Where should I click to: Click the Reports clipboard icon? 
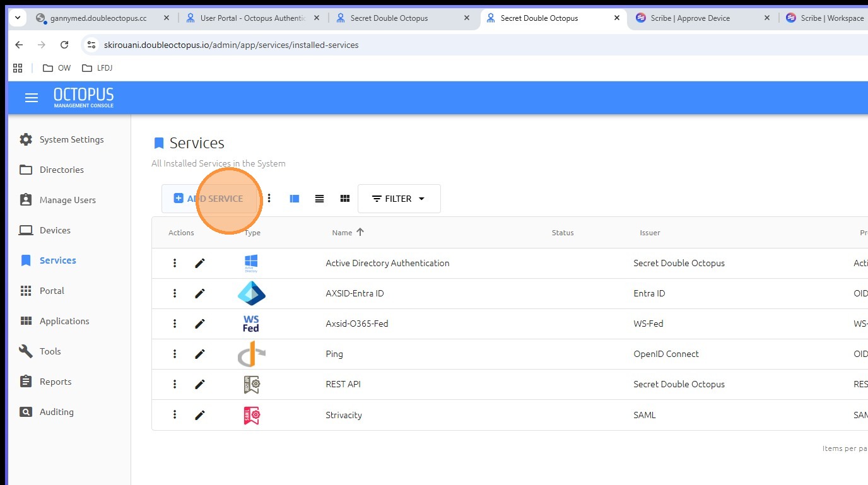point(26,382)
